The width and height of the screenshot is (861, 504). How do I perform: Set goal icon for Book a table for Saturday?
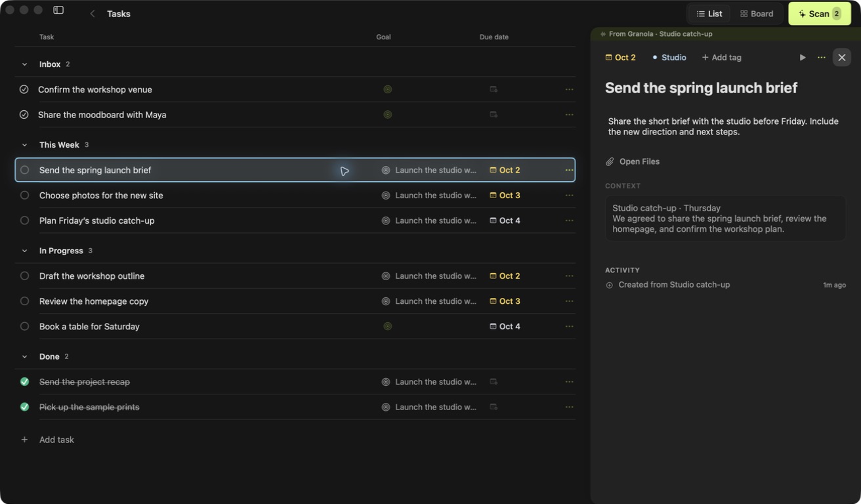pos(388,326)
